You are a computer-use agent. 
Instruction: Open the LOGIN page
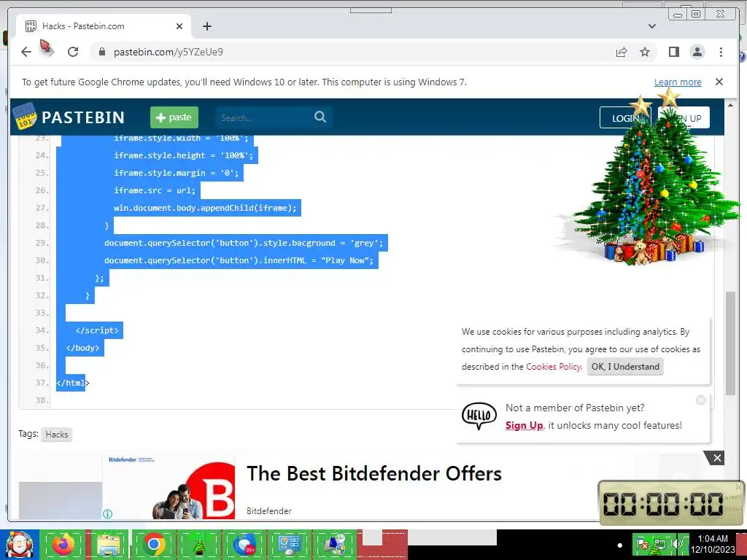click(624, 117)
